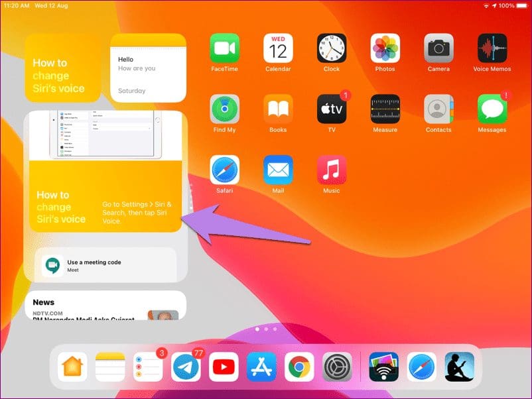Open the Contacts app
Image resolution: width=532 pixels, height=399 pixels.
[x=438, y=109]
